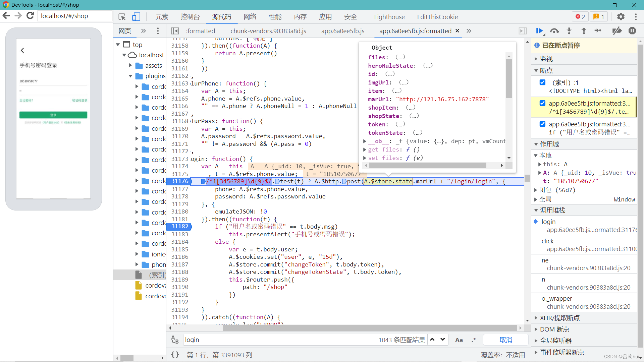Click 取消 cancel search button

[506, 340]
